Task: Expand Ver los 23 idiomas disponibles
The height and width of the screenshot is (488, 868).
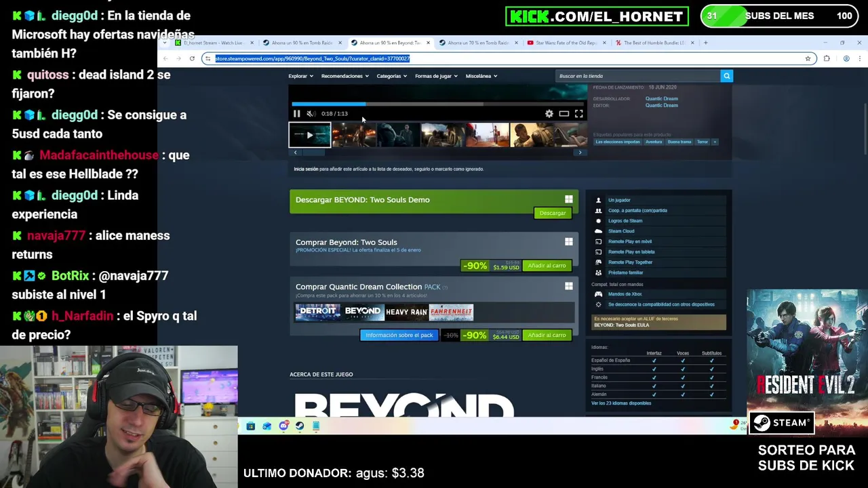Action: [x=621, y=403]
